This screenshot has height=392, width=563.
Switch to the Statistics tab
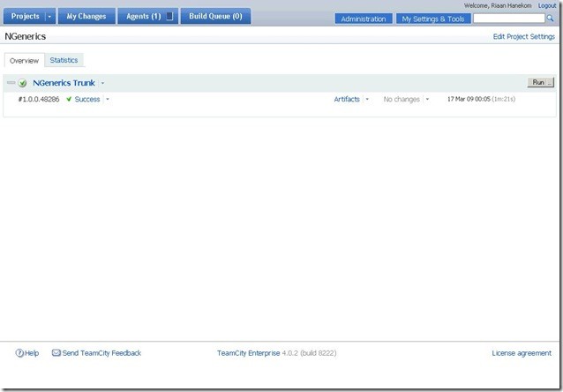click(64, 60)
